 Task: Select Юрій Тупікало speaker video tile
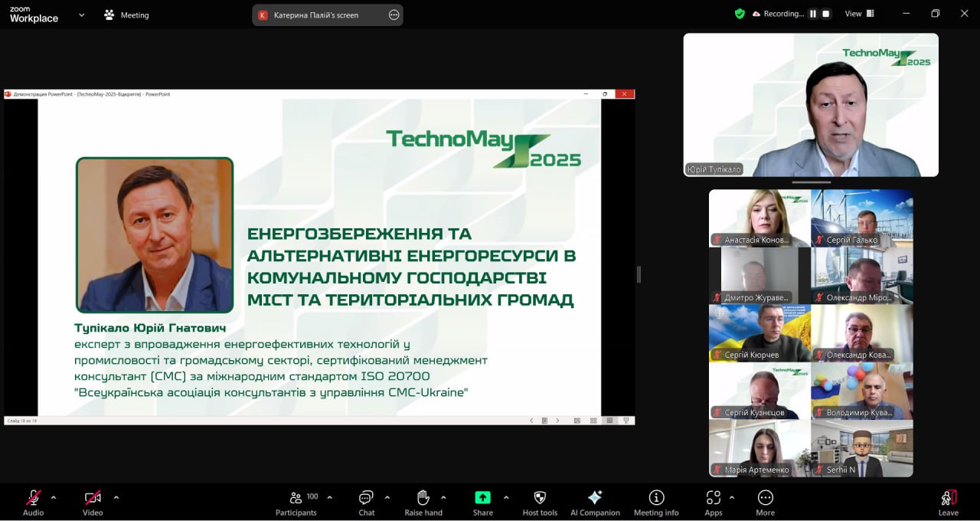coord(811,105)
